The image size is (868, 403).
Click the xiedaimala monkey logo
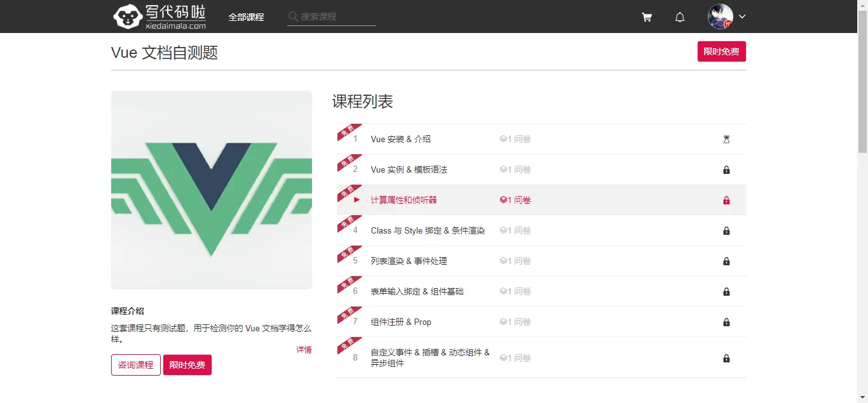[x=159, y=17]
